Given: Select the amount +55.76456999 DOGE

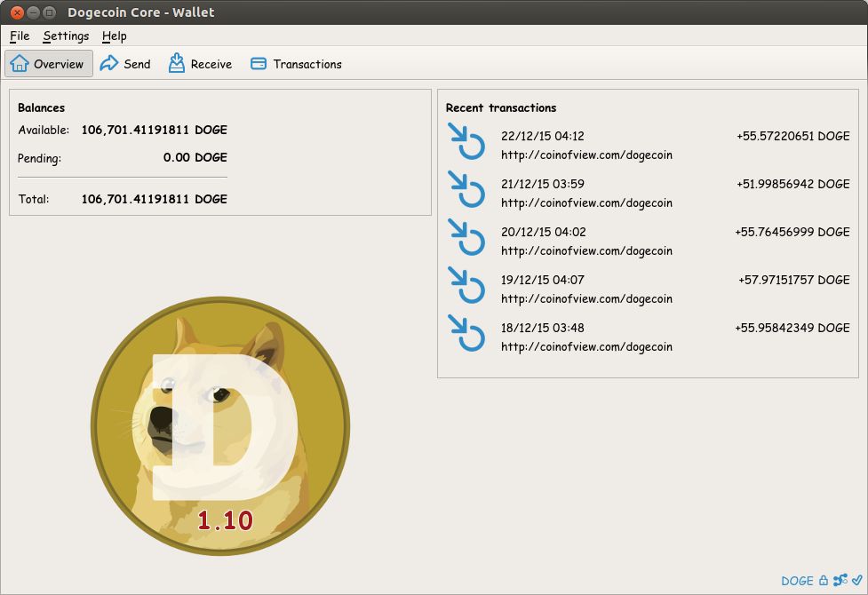Looking at the screenshot, I should pos(792,232).
